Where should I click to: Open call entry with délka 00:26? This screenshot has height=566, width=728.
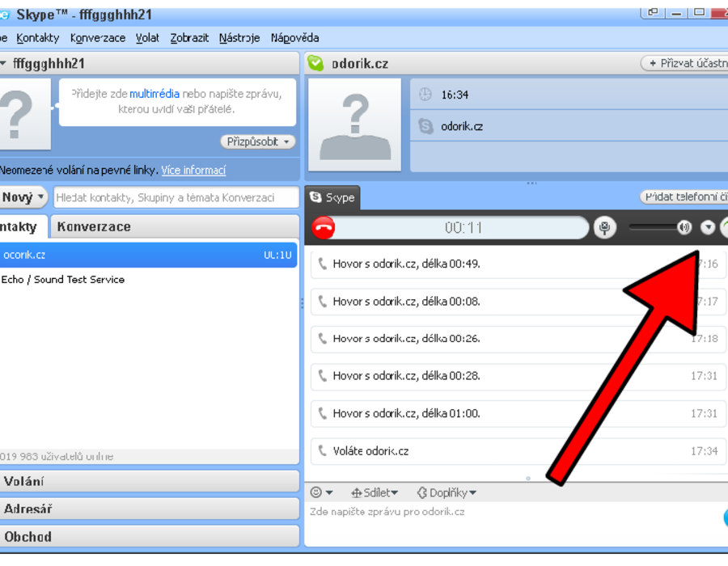pyautogui.click(x=518, y=339)
